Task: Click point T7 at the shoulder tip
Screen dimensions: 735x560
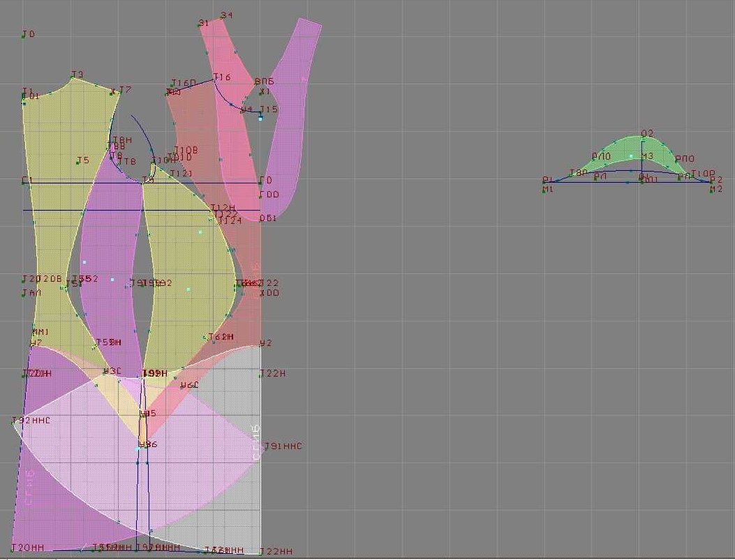Action: [x=114, y=91]
